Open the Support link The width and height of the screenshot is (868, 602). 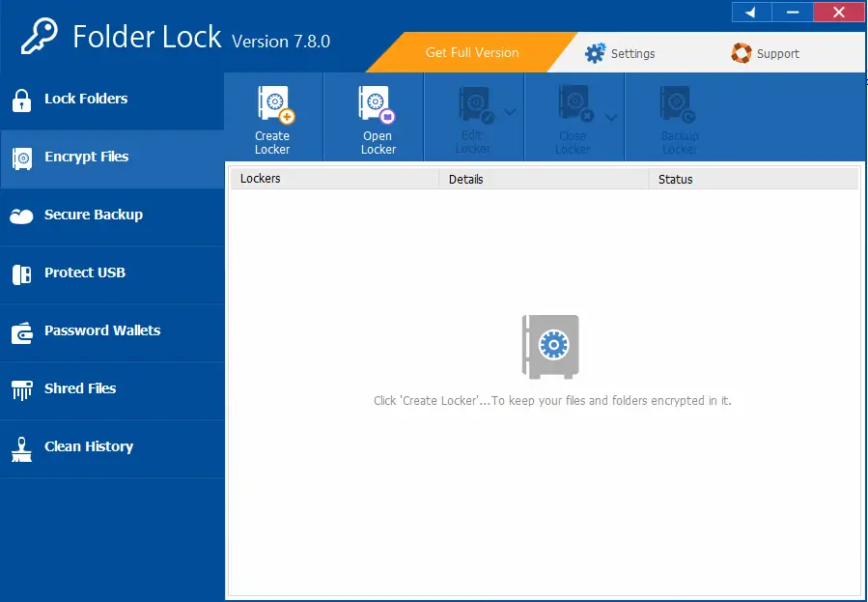[x=765, y=53]
